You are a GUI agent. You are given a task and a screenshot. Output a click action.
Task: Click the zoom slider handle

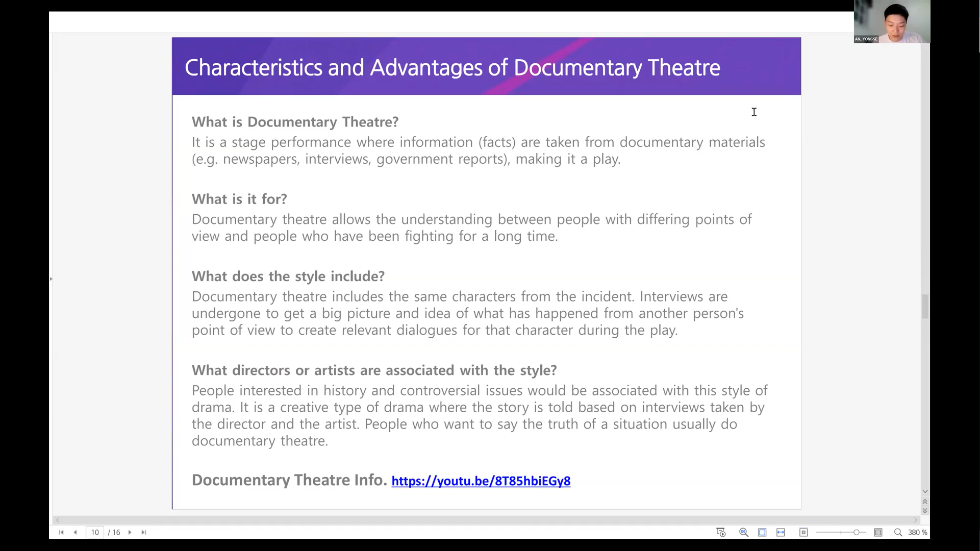pos(857,532)
